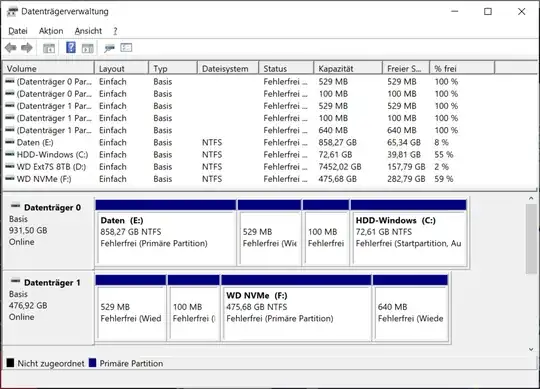Click the show/hide console tree icon
Viewport: 540px width, 389px height.
coord(49,48)
